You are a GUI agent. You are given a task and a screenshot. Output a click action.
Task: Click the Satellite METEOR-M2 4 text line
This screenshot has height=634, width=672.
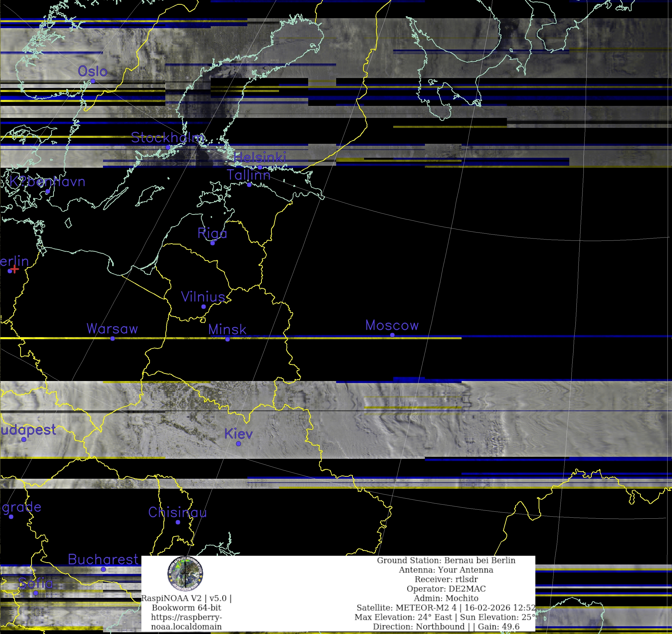[446, 608]
